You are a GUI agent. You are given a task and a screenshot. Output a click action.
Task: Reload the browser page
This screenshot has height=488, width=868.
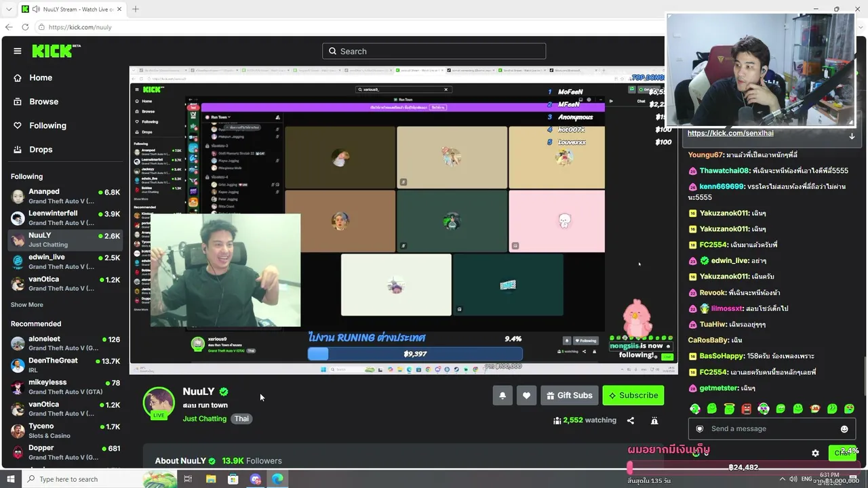(25, 27)
